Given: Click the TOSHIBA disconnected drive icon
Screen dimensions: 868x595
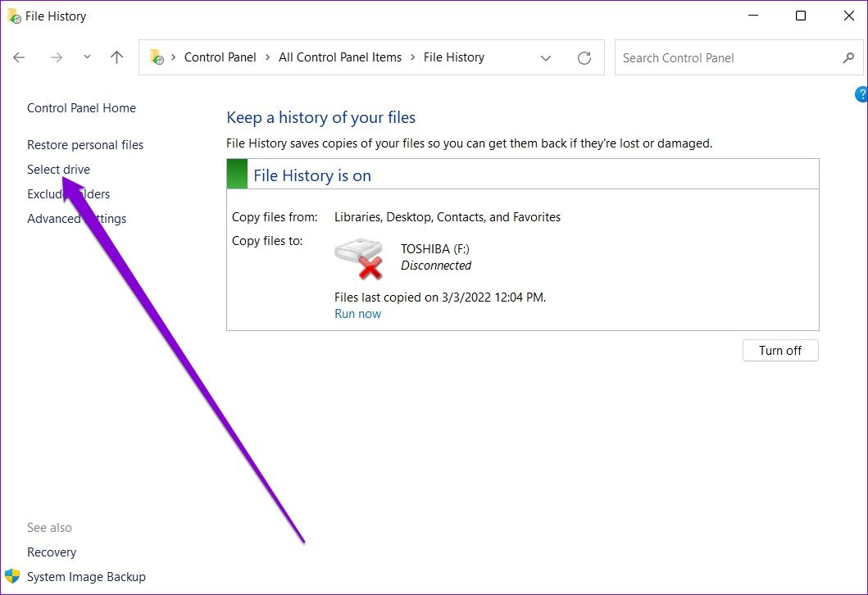Looking at the screenshot, I should point(359,258).
